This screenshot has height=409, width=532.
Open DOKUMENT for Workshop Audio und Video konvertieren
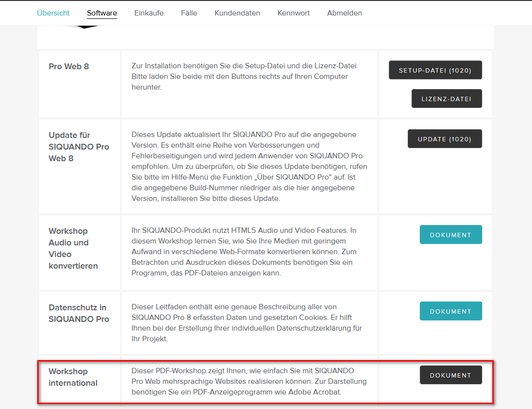(x=451, y=235)
